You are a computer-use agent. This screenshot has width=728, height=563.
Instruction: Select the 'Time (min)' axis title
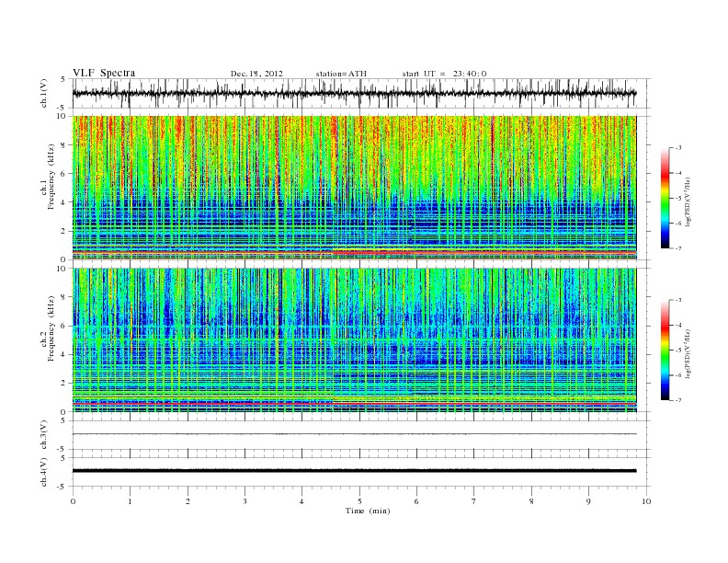pyautogui.click(x=368, y=511)
